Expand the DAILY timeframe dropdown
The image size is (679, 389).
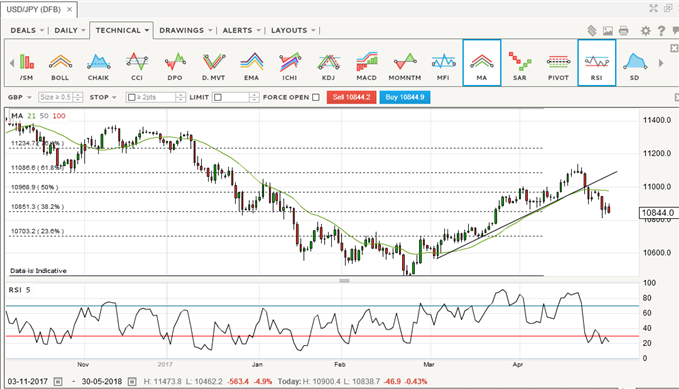69,30
